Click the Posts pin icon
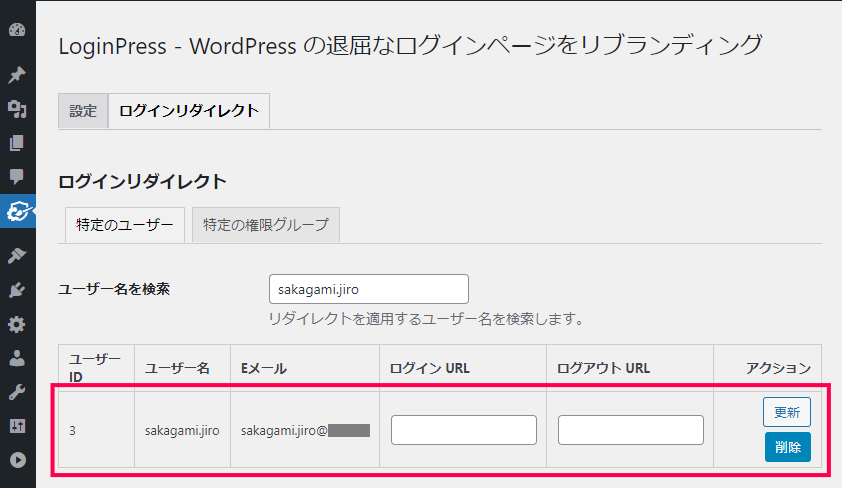This screenshot has width=842, height=488. tap(17, 75)
